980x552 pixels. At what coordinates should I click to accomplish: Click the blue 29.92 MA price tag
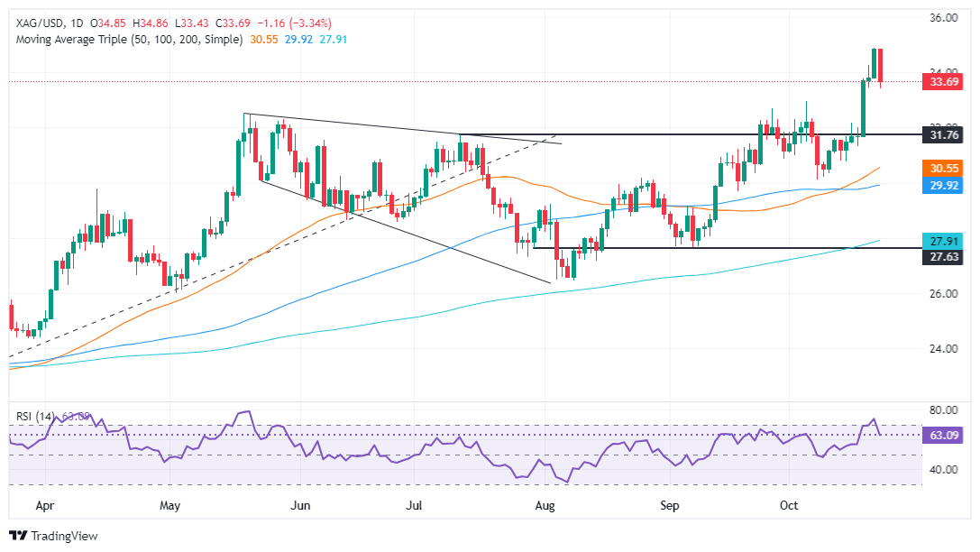click(944, 186)
